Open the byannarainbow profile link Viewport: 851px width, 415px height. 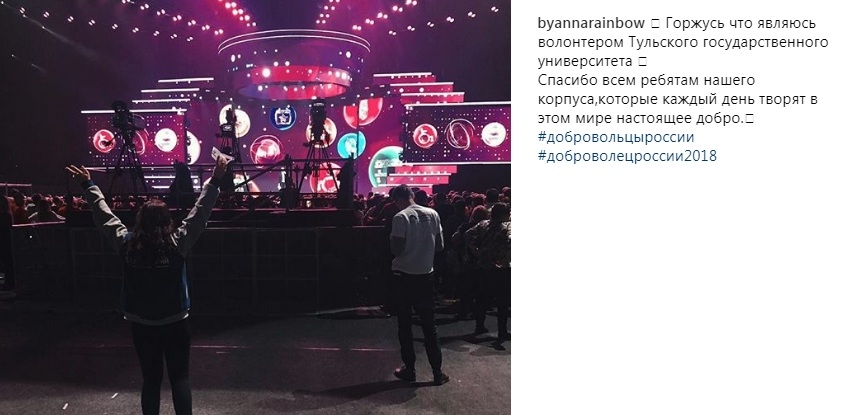(591, 23)
